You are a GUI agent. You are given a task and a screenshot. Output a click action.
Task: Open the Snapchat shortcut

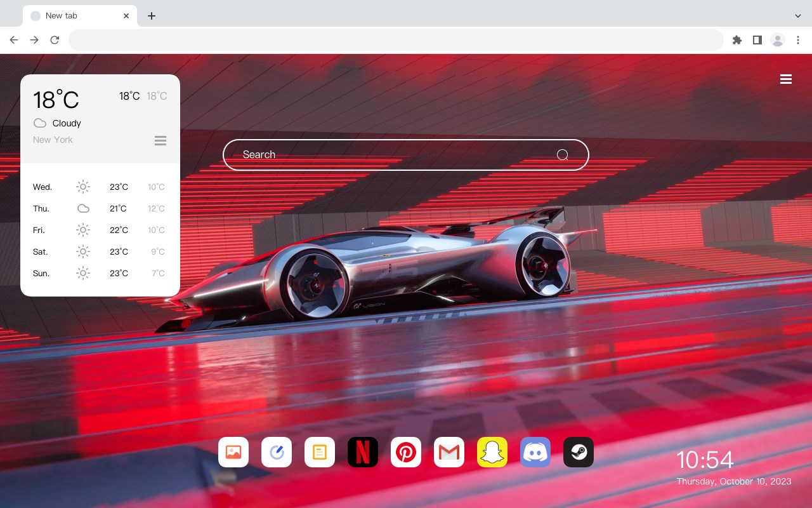(x=492, y=452)
